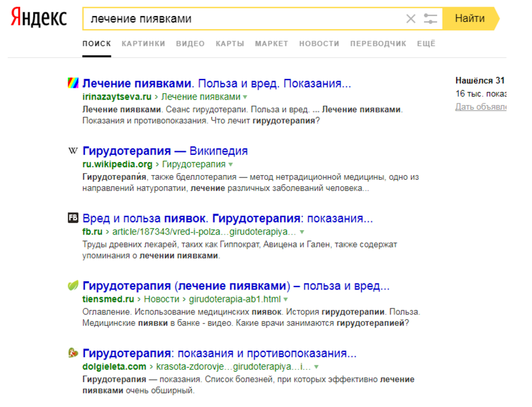Expand the arrow next to Wikipedia breadcrumb
Screen dimensions: 532x407
231,164
